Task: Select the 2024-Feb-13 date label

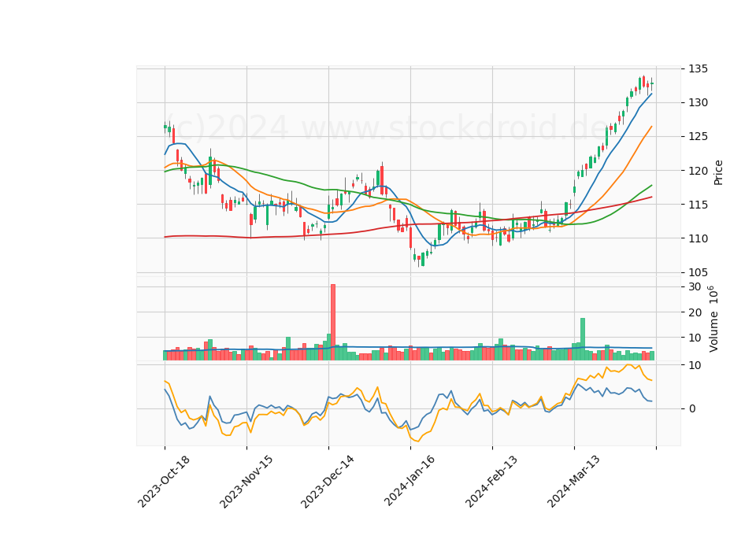Action: tap(491, 482)
